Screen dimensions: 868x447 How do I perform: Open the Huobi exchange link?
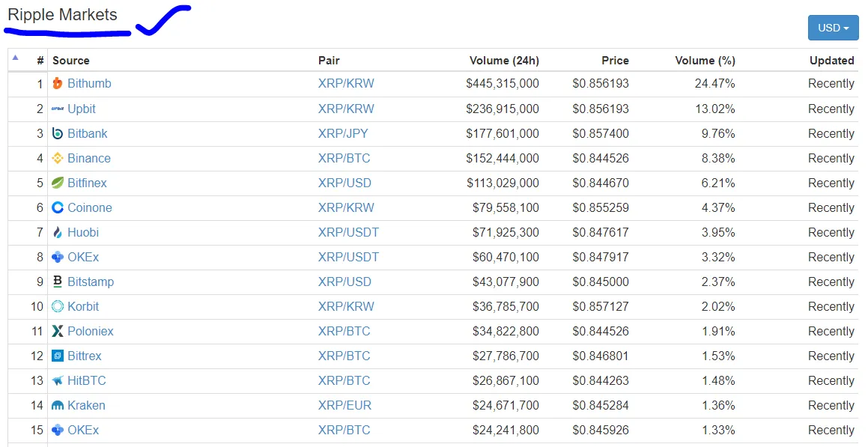click(83, 232)
